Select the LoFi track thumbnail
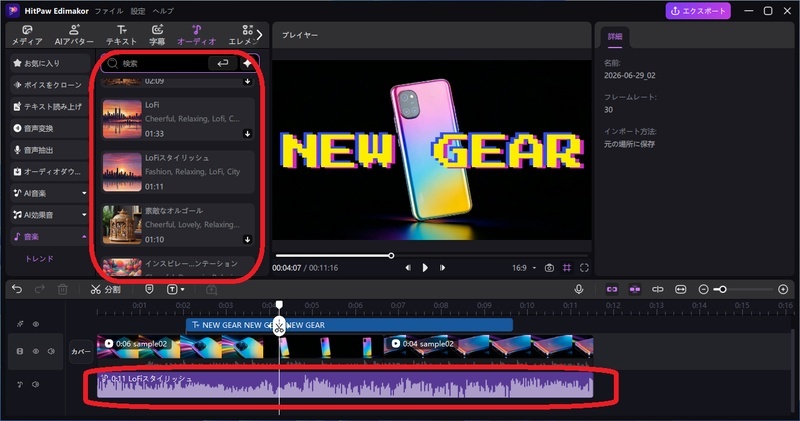The height and width of the screenshot is (421, 800). pos(122,119)
